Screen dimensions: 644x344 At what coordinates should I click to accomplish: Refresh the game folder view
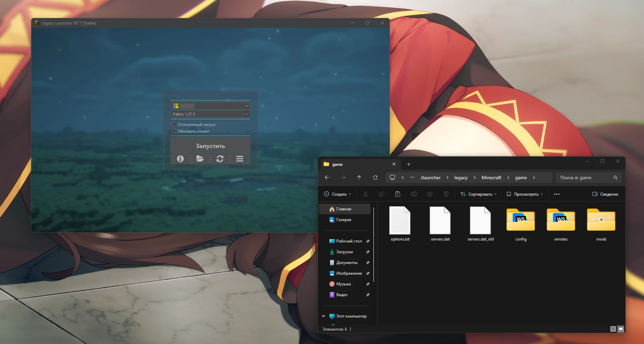point(375,178)
